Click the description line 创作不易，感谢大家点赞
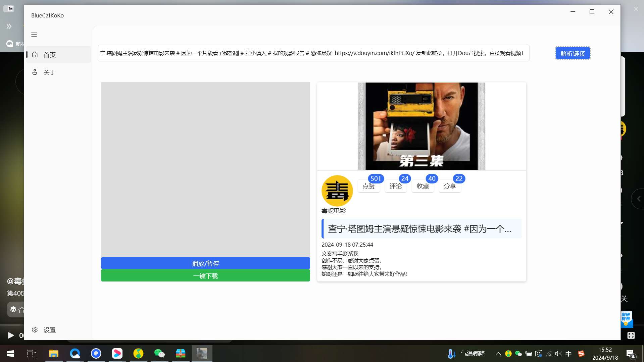 pos(351,260)
